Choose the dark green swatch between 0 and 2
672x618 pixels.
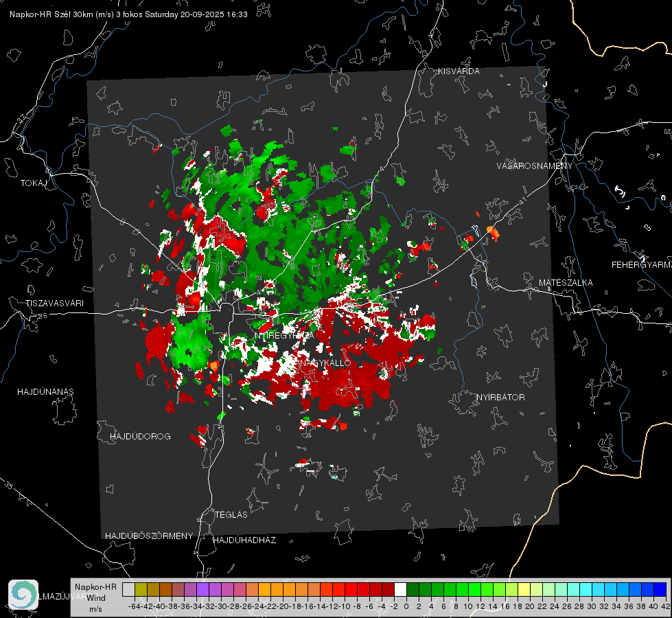[x=413, y=589]
